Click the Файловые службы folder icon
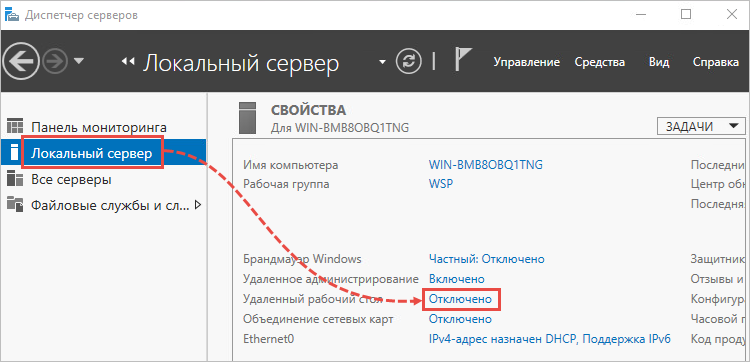This screenshot has width=750, height=362. coord(15,205)
